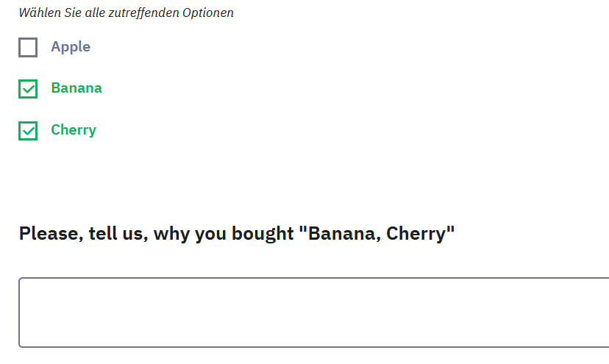Image resolution: width=609 pixels, height=364 pixels.
Task: Click the "Please, tell us" question heading
Action: 237,235
